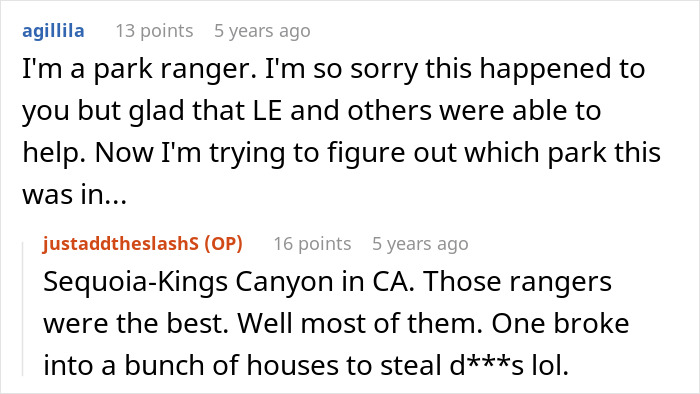
Task: Click the 16 points score label
Action: (312, 244)
